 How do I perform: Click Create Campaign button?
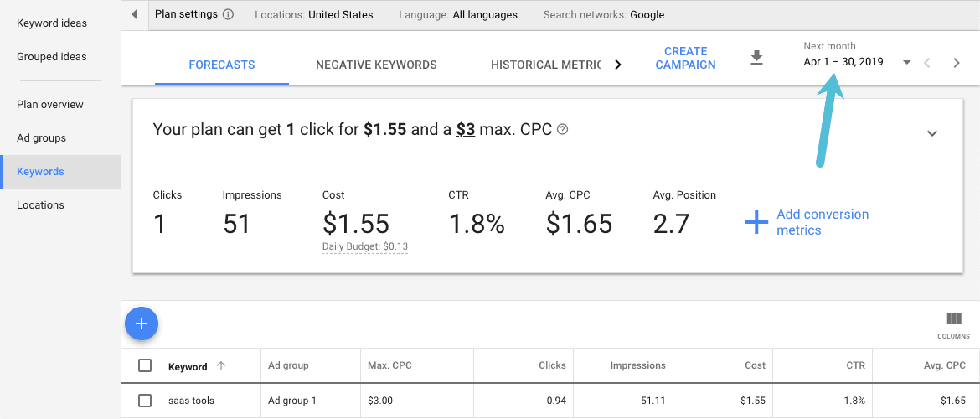click(685, 58)
